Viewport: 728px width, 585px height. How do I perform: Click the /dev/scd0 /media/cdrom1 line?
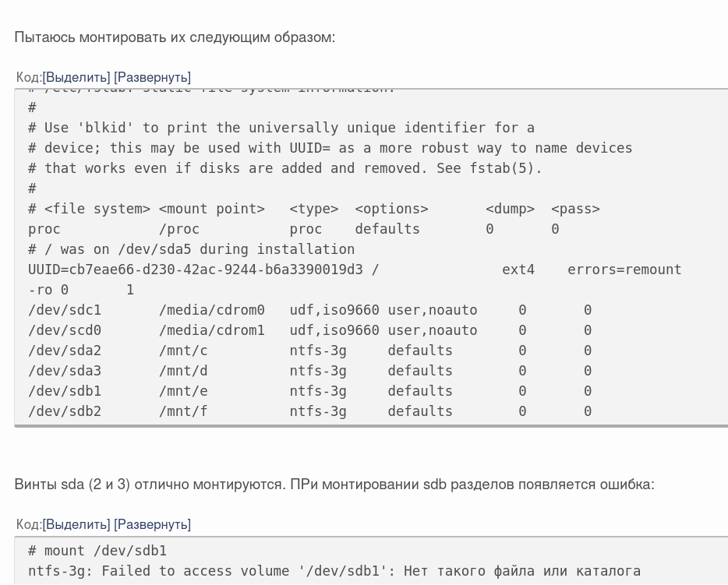pos(309,330)
